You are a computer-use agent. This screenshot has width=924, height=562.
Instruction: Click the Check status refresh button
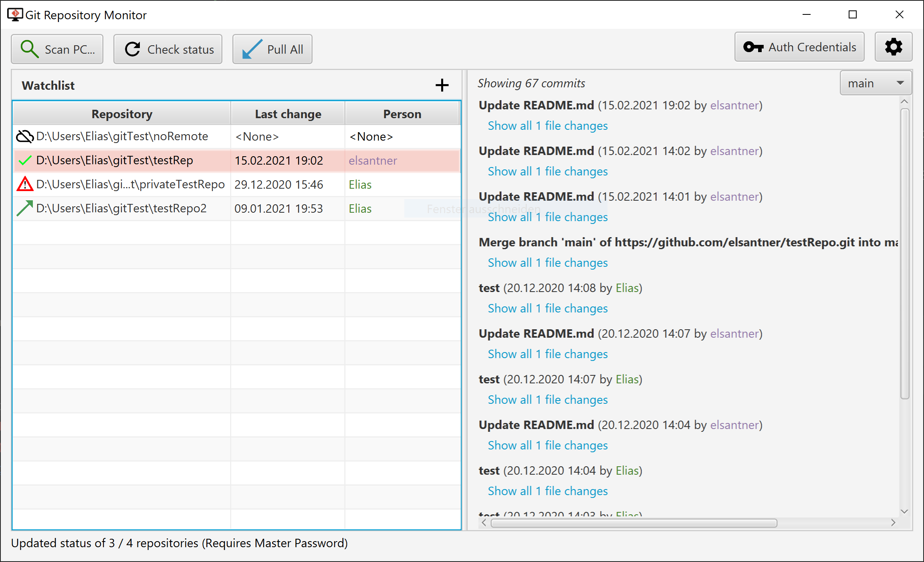coord(167,49)
